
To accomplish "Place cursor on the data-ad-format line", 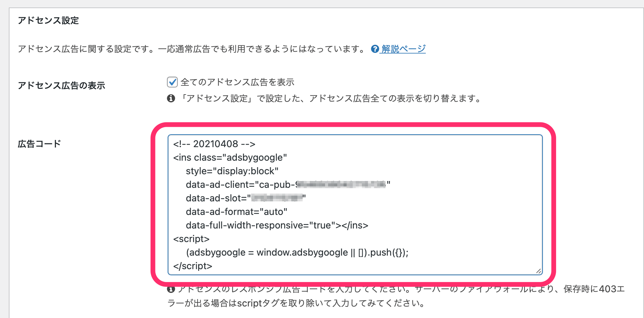I will tap(236, 212).
